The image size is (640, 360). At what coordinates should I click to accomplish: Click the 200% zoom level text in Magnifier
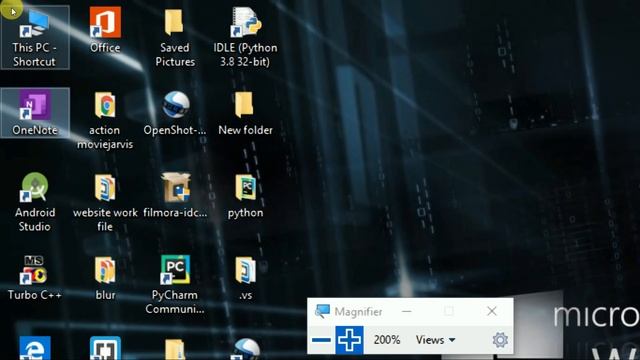[387, 340]
